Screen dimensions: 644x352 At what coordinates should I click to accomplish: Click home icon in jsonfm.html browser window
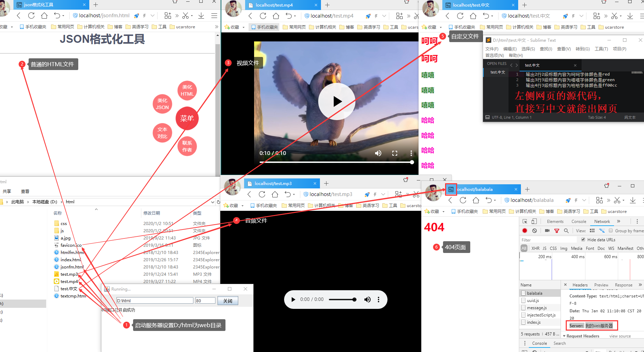tap(44, 16)
